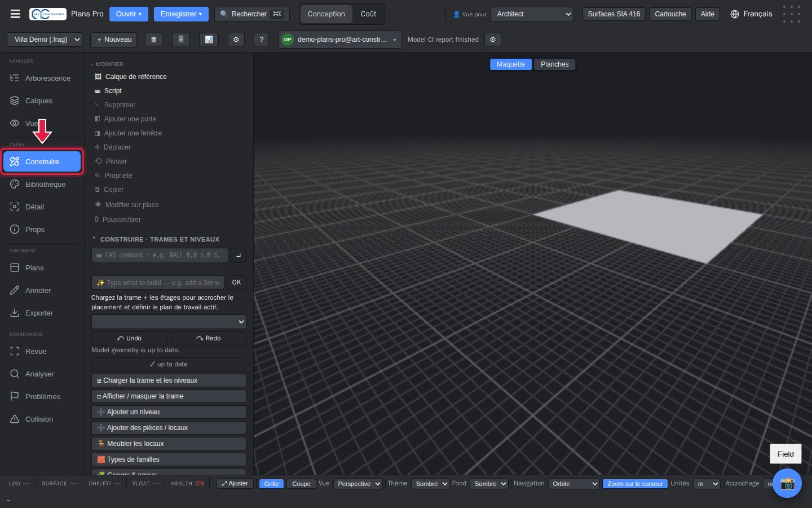812x508 pixels.
Task: Click the CAD command input field
Action: click(160, 256)
